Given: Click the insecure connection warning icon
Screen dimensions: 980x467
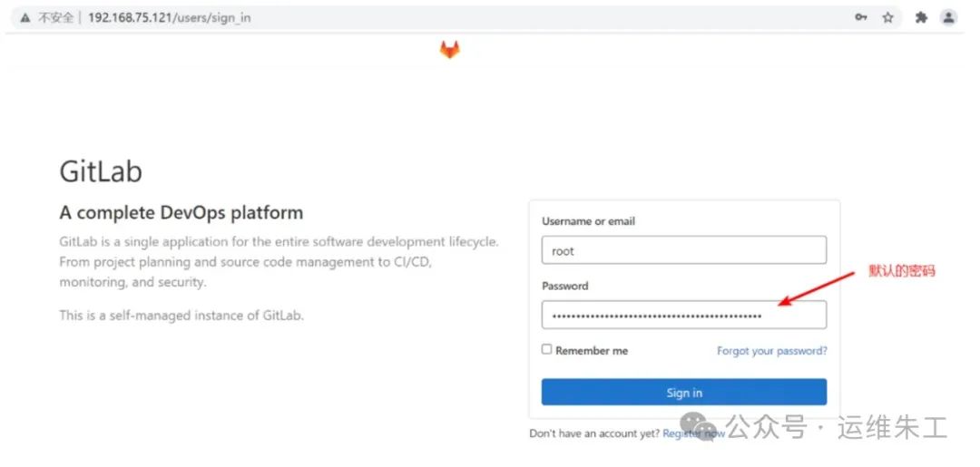Looking at the screenshot, I should 25,18.
